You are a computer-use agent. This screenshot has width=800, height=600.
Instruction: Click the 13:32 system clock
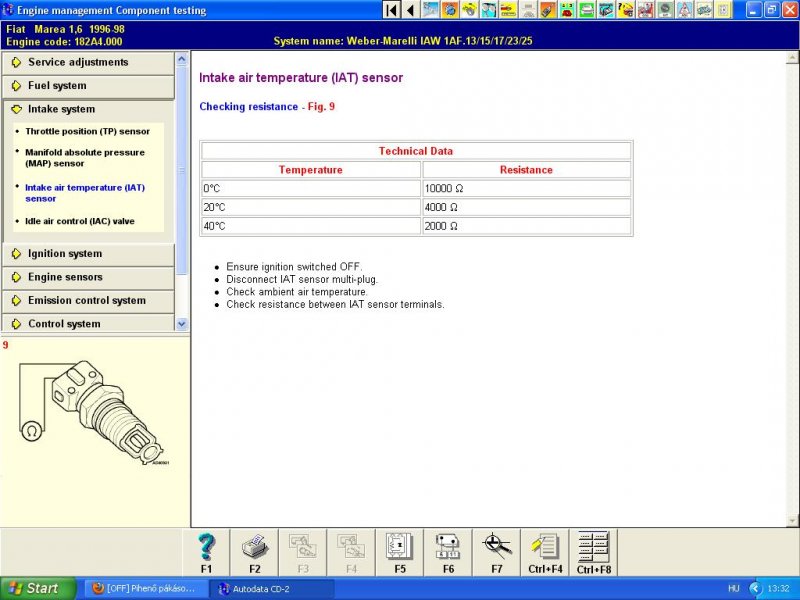(779, 589)
